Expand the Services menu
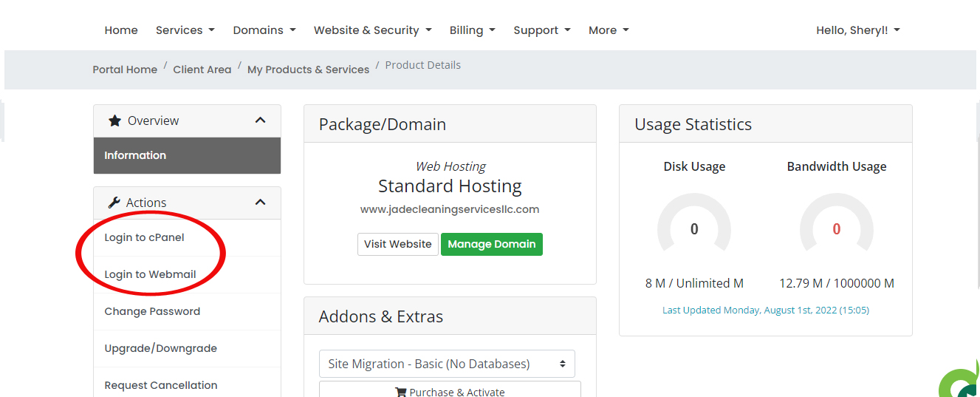980x397 pixels. 185,30
